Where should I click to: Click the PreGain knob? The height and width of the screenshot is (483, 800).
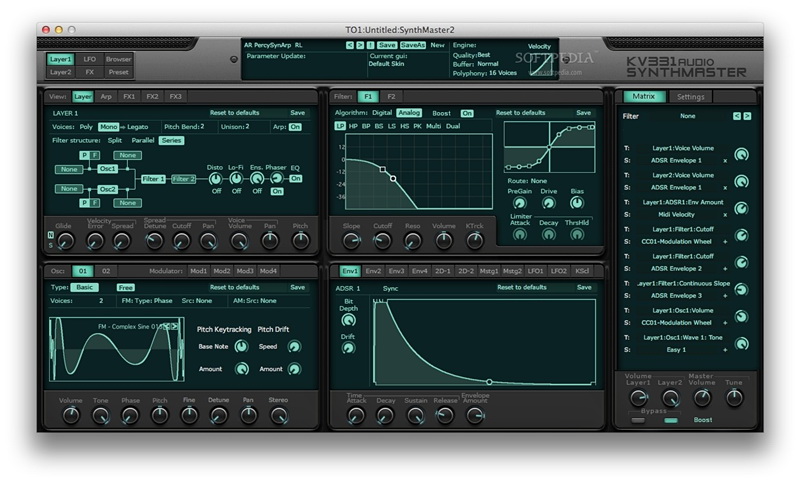[519, 204]
